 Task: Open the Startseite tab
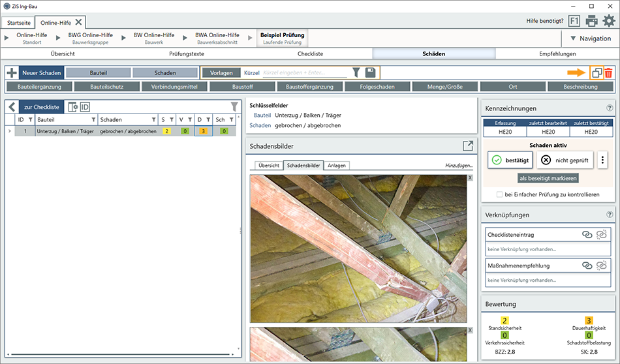click(18, 23)
